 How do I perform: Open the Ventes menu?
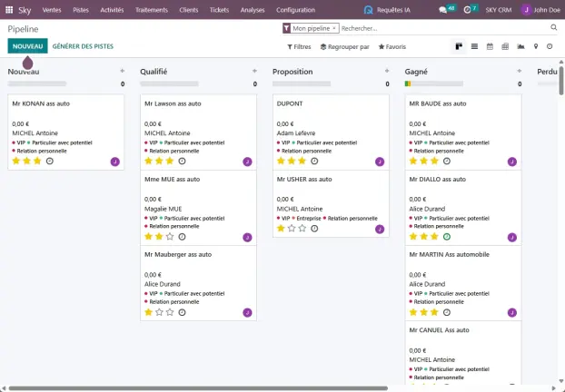[52, 10]
